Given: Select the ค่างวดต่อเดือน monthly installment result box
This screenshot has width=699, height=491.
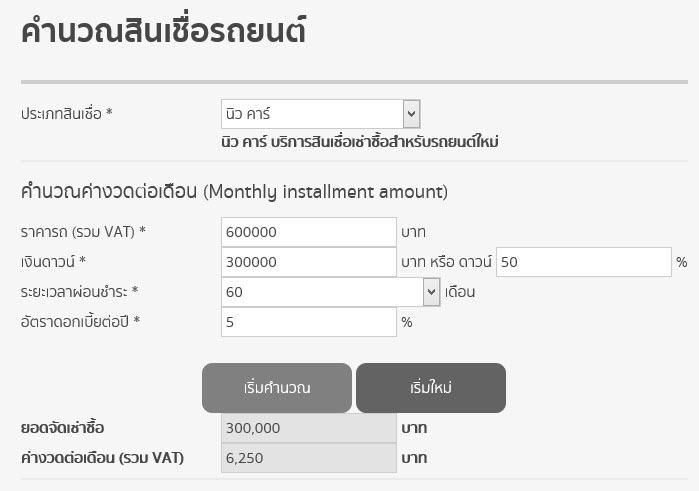Looking at the screenshot, I should tap(308, 458).
